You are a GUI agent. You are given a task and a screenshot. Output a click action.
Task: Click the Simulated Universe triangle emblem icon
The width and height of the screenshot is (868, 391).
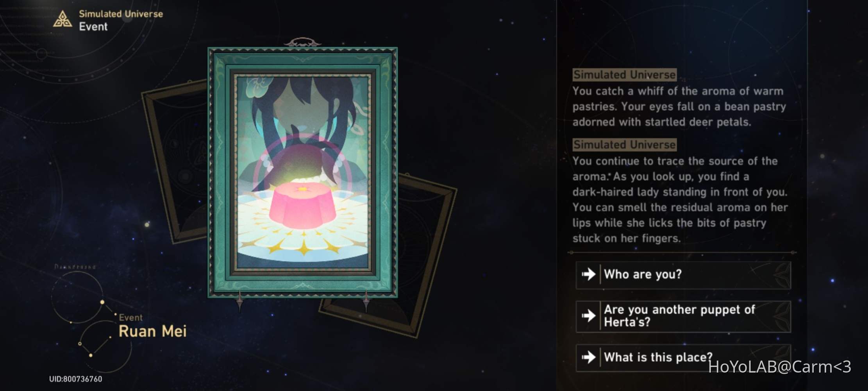(x=63, y=19)
